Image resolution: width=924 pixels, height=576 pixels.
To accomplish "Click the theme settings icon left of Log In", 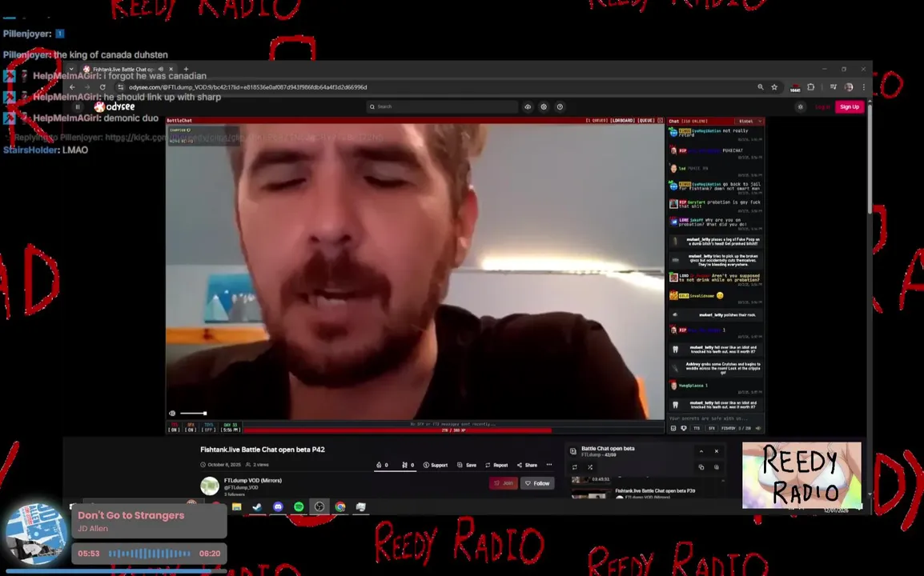I will tap(800, 106).
